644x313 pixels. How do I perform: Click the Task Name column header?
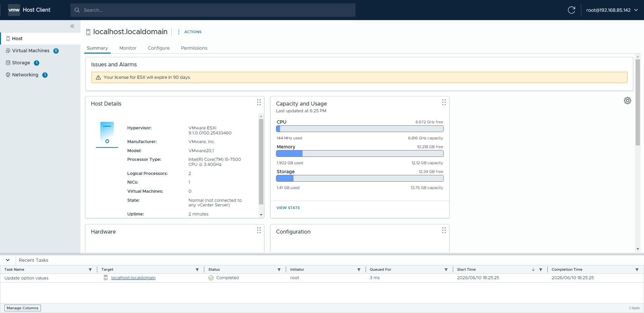coord(14,269)
